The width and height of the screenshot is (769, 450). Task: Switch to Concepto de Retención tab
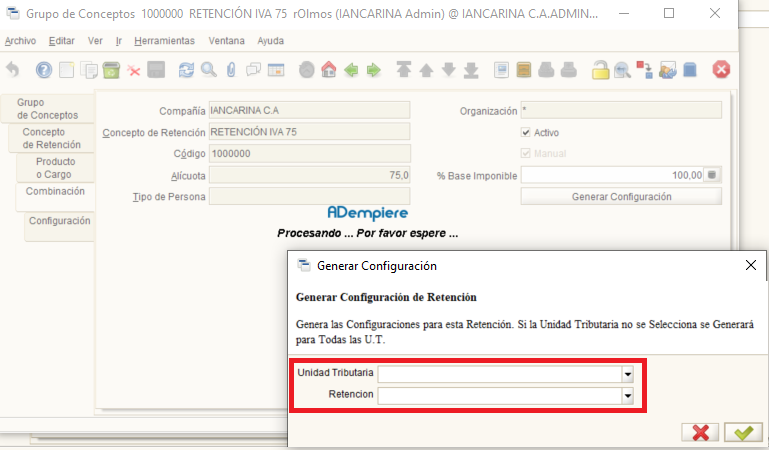51,138
